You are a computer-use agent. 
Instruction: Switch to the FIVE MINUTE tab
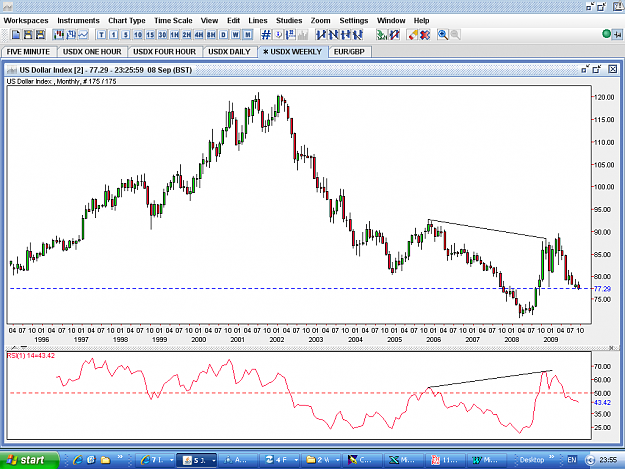(x=28, y=52)
